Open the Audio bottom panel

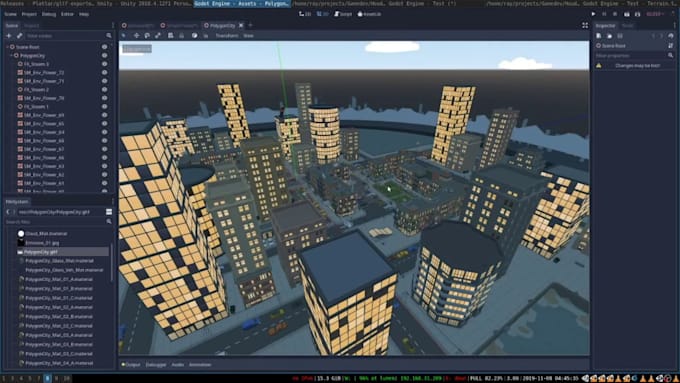[x=177, y=365]
